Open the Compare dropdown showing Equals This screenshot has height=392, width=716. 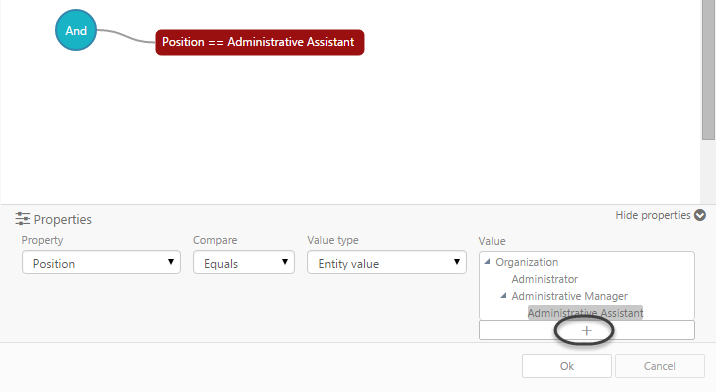point(244,263)
